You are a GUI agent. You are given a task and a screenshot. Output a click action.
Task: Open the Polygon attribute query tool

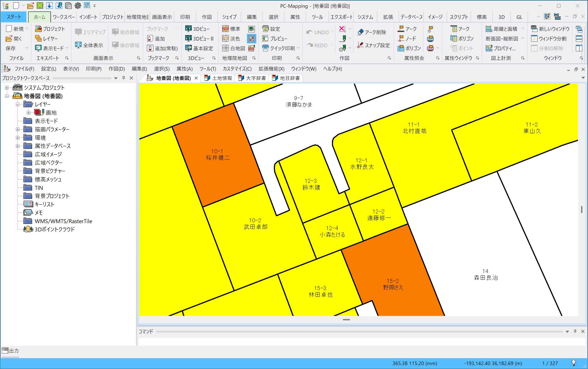[401, 48]
